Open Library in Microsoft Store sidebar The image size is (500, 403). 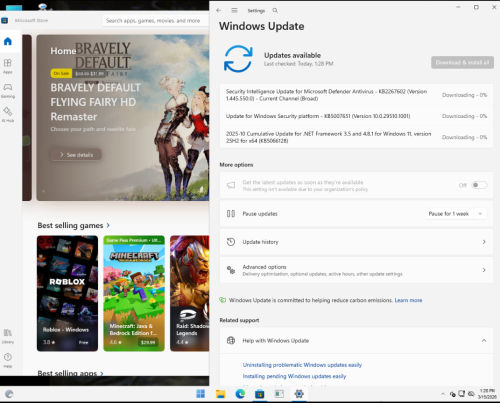(x=8, y=336)
